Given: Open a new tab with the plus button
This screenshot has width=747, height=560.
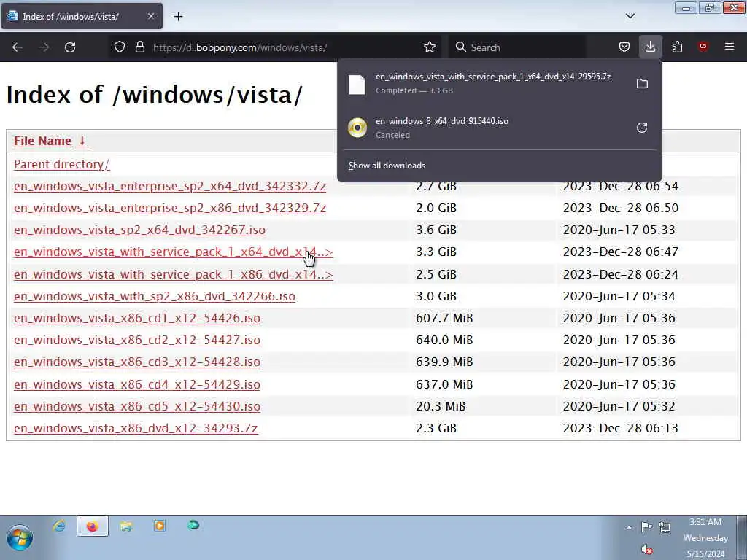Looking at the screenshot, I should [178, 17].
